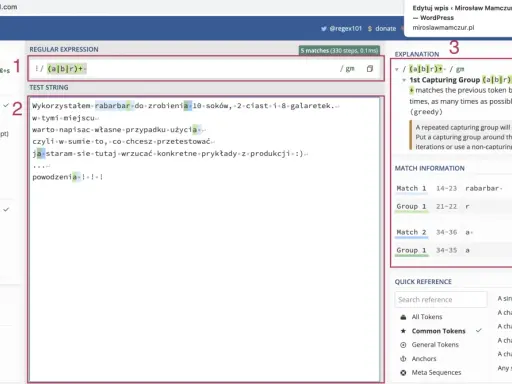Screen dimensions: 512x384
Task: Collapse the top-level regex explanation tree
Action: [x=397, y=69]
